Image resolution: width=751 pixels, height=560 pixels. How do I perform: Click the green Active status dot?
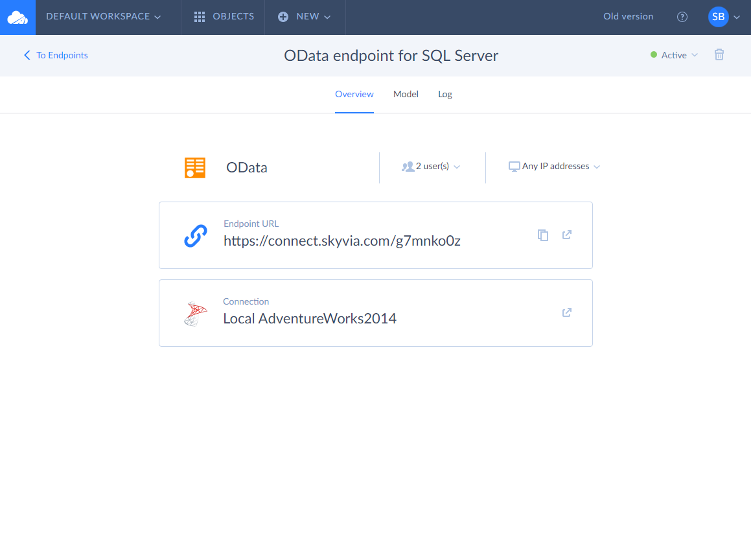[653, 54]
